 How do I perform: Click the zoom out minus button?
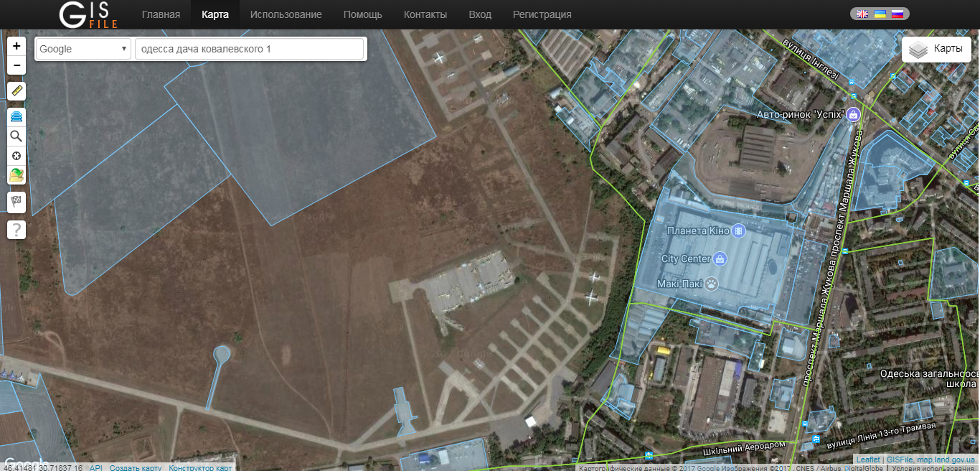tap(17, 66)
